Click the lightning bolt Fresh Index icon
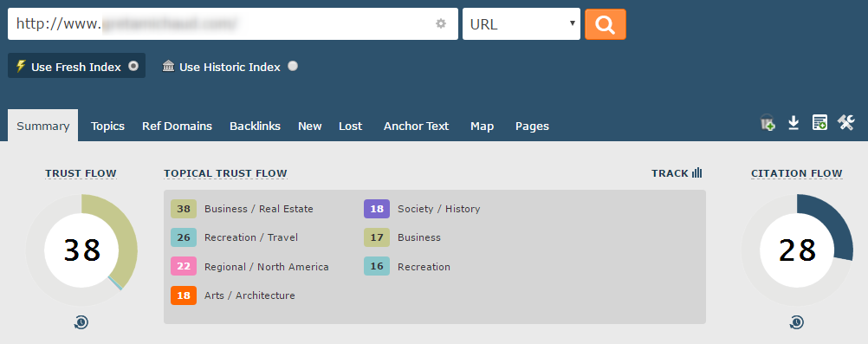868x344 pixels. [x=21, y=67]
